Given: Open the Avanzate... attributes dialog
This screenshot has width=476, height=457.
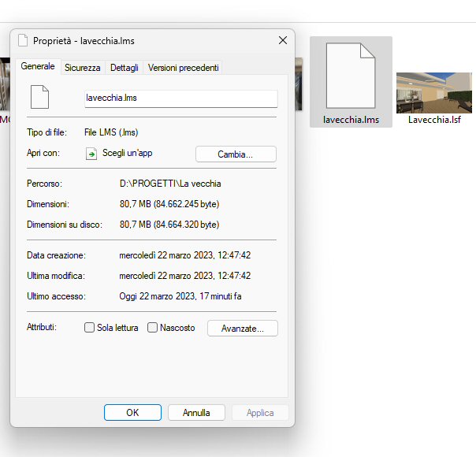Looking at the screenshot, I should click(242, 328).
